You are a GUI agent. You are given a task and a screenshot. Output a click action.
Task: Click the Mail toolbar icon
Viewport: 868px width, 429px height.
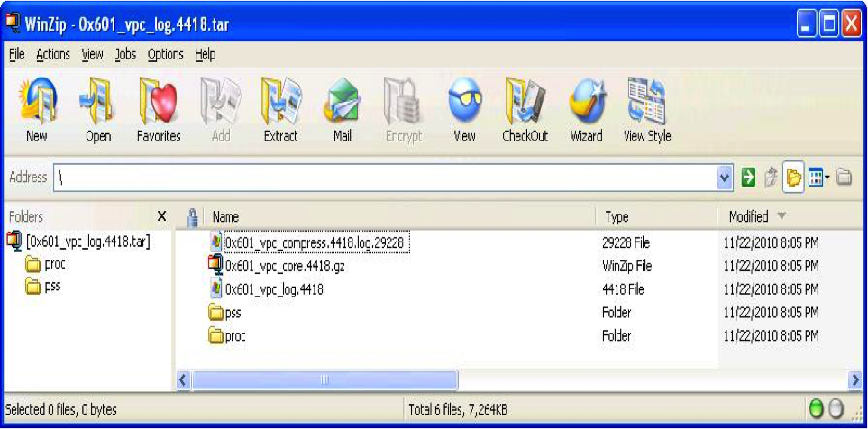pyautogui.click(x=343, y=101)
